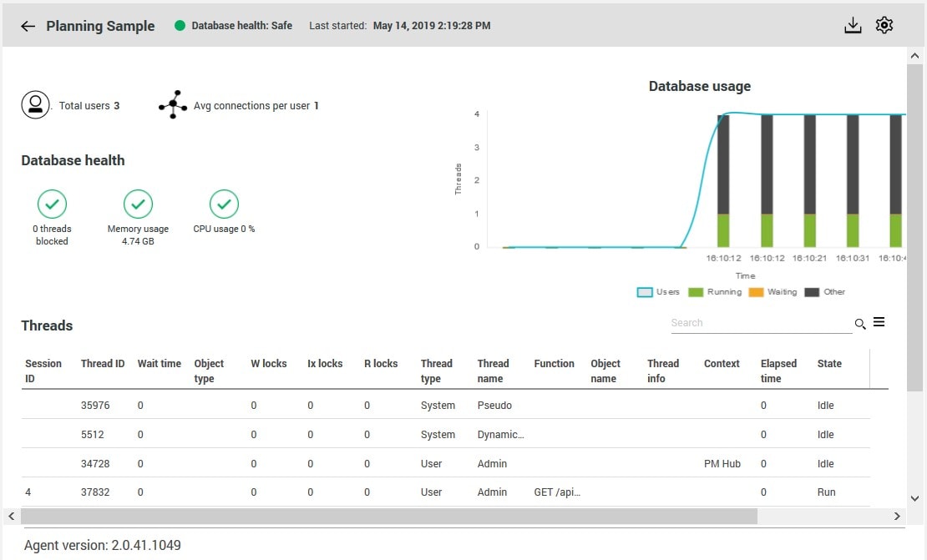927x560 pixels.
Task: Sort by R locks column header
Action: coord(381,364)
